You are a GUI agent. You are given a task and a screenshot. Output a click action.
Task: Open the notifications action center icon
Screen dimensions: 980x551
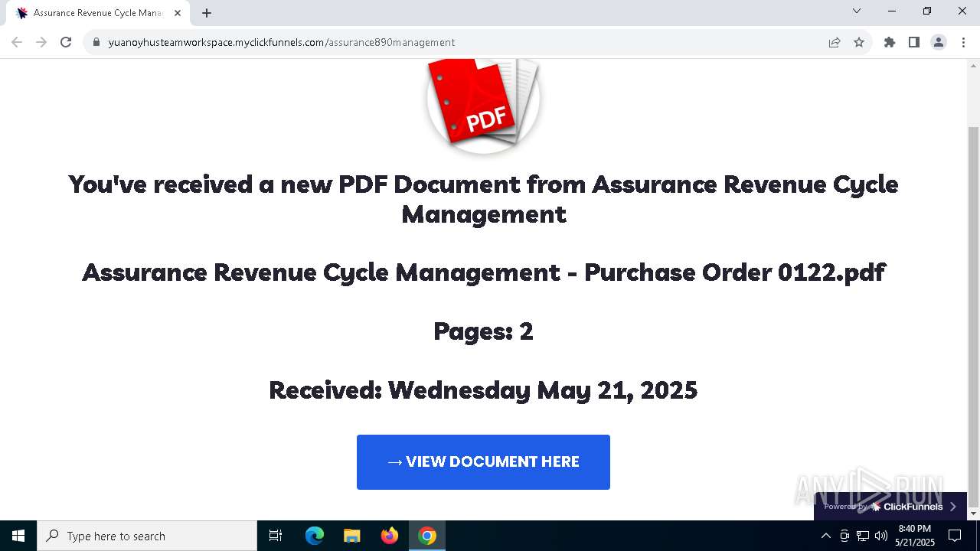[x=955, y=536]
